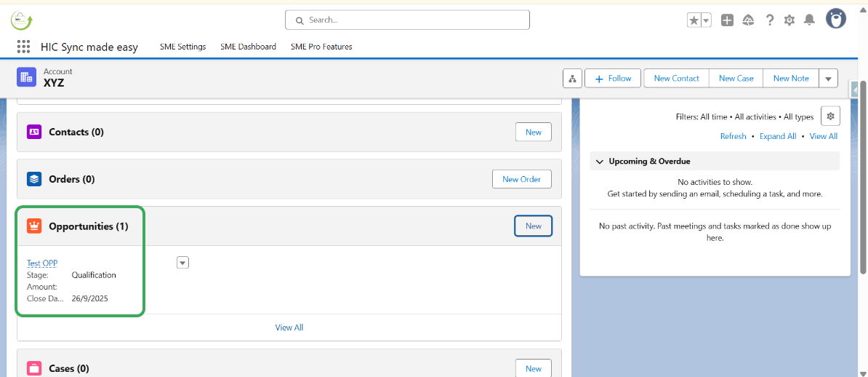The height and width of the screenshot is (377, 868).
Task: Click the Cases briefcase icon
Action: tap(34, 368)
